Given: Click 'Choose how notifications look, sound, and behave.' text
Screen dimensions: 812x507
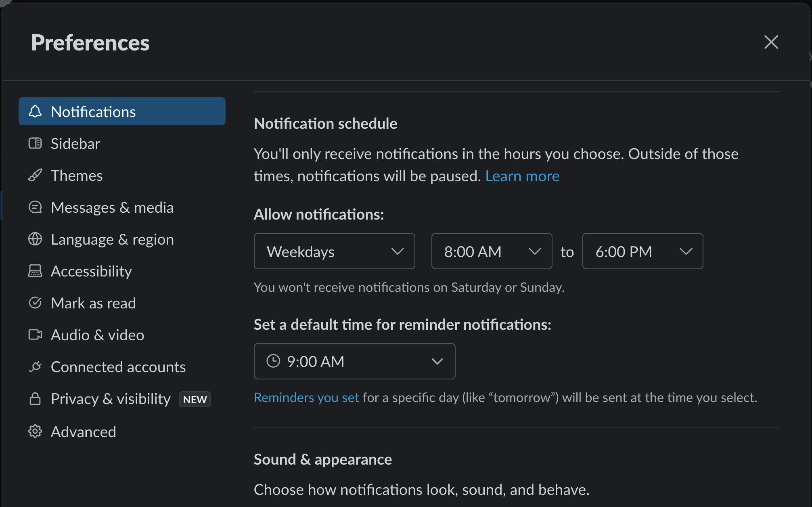Looking at the screenshot, I should pos(422,490).
